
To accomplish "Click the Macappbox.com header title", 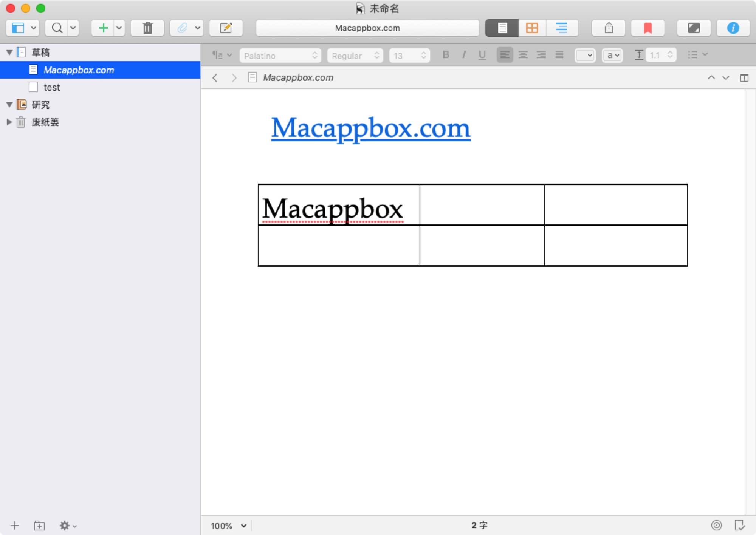I will [x=298, y=78].
